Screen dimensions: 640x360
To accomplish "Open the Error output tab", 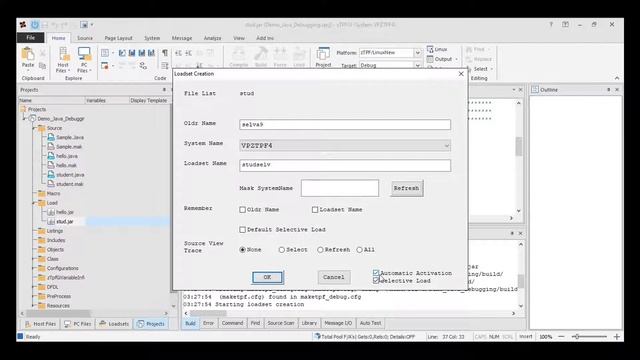I will click(208, 323).
